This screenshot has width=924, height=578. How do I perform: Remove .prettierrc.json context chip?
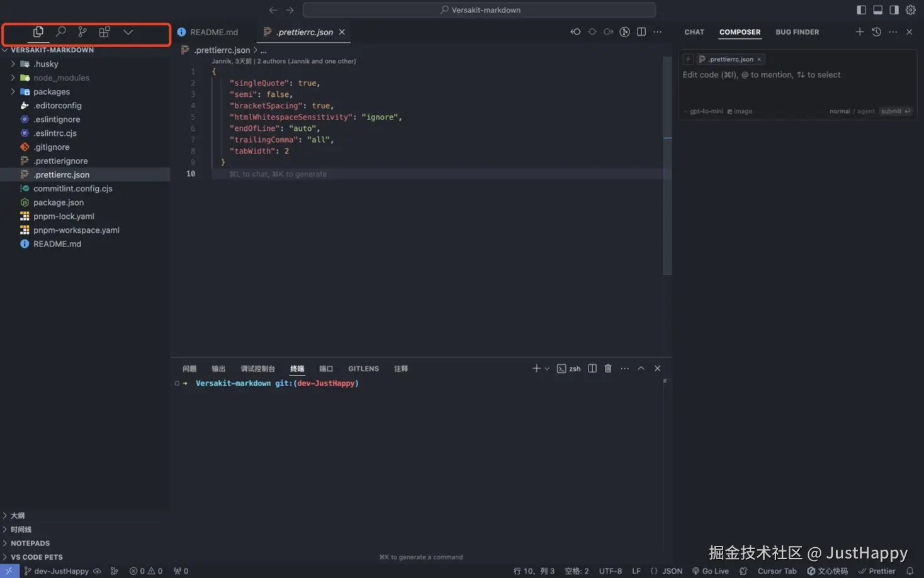[x=759, y=59]
